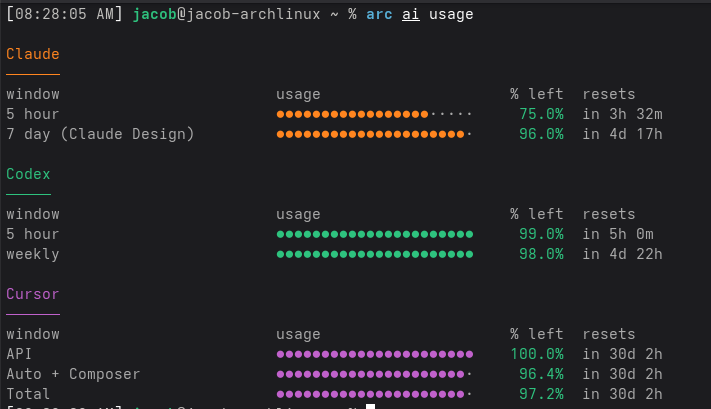This screenshot has height=409, width=711.
Task: Click the reset time in 4d 17h
Action: pyautogui.click(x=623, y=134)
